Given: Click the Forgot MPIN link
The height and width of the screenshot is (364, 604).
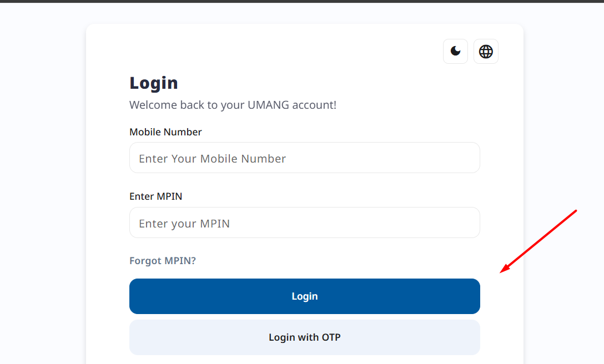Looking at the screenshot, I should (x=162, y=260).
